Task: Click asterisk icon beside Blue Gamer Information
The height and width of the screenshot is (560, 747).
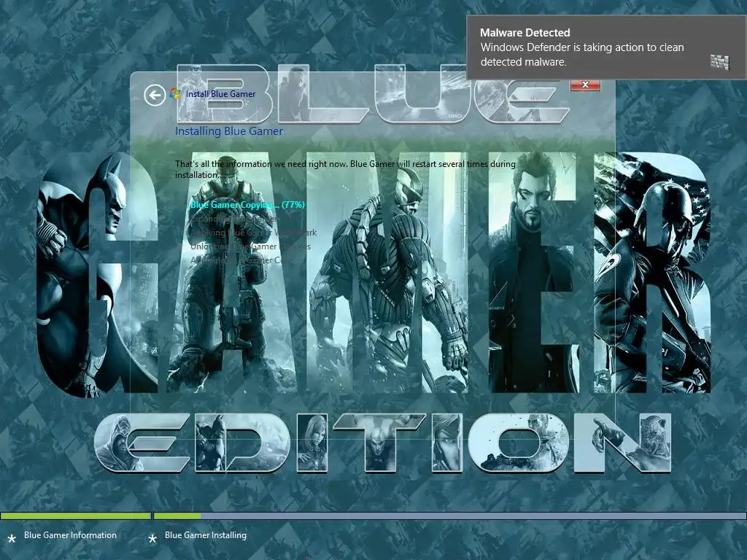Action: pos(12,539)
